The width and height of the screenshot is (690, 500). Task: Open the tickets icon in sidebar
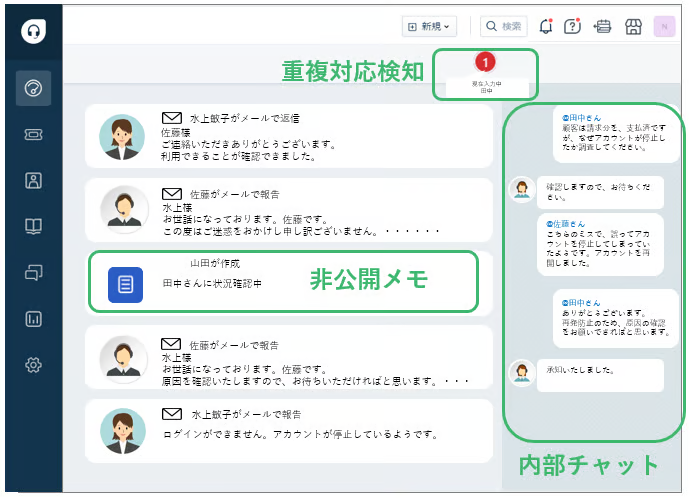click(33, 134)
